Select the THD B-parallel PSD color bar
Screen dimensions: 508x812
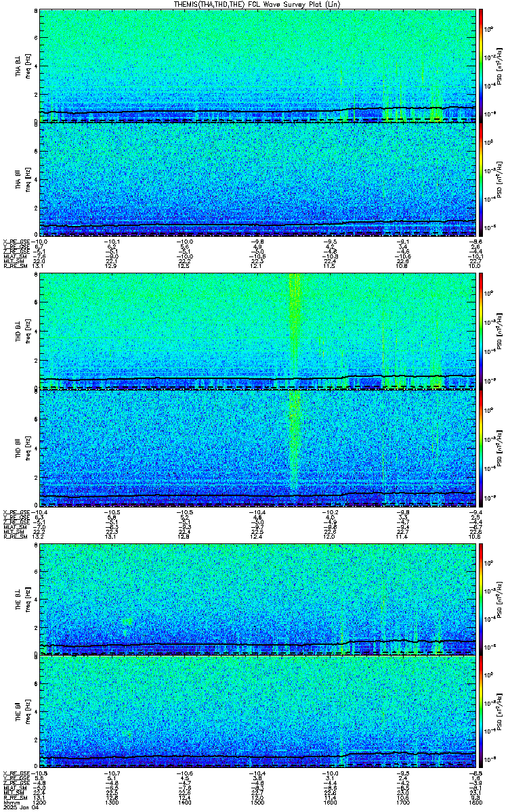pos(481,447)
